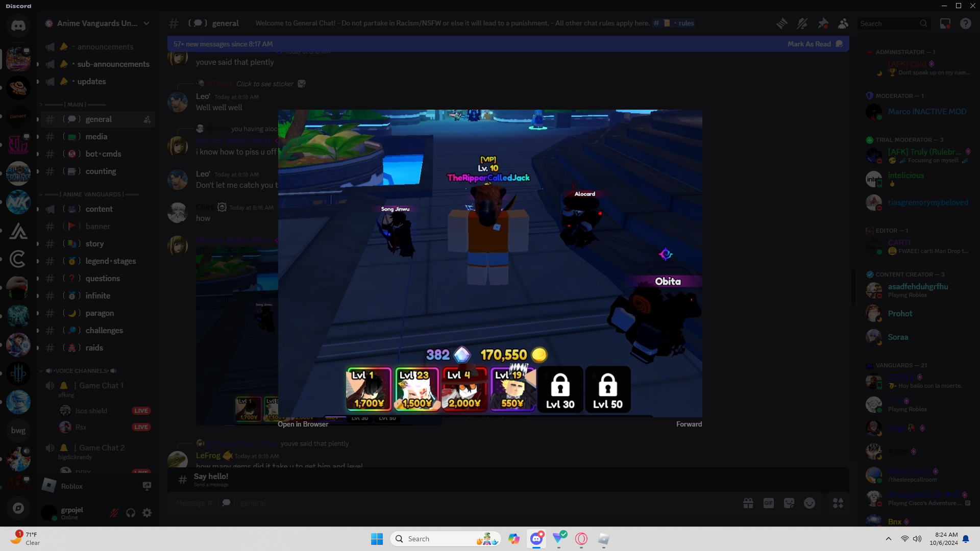Stream Roblox with the screen share icon
This screenshot has height=551, width=980.
[147, 486]
